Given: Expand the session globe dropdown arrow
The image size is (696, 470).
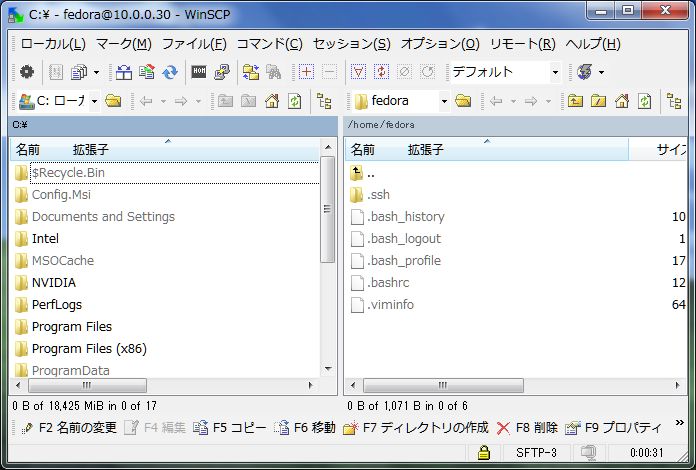Looking at the screenshot, I should click(601, 72).
